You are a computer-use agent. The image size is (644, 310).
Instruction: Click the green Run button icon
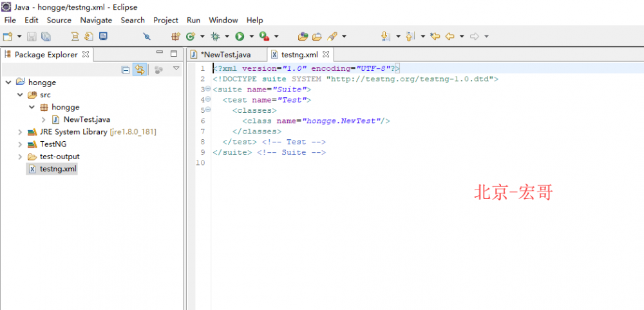[240, 37]
